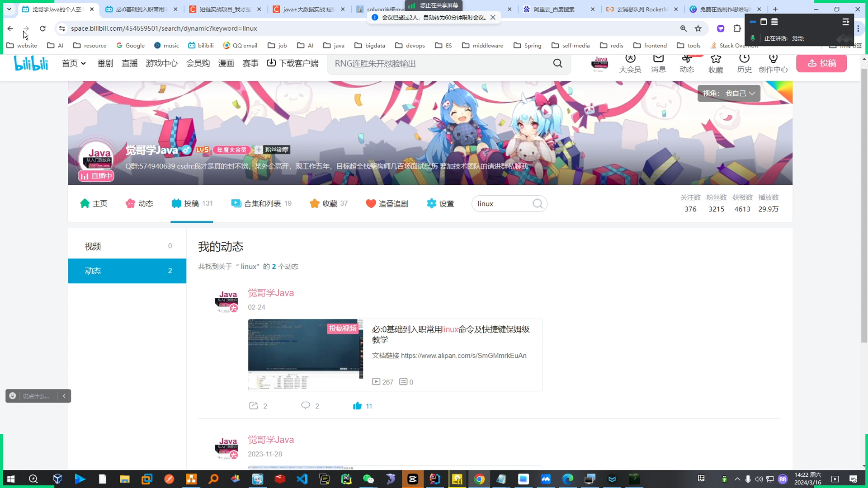Screen dimensions: 868x488
Task: Click 直播 in top navigation
Action: click(x=129, y=63)
